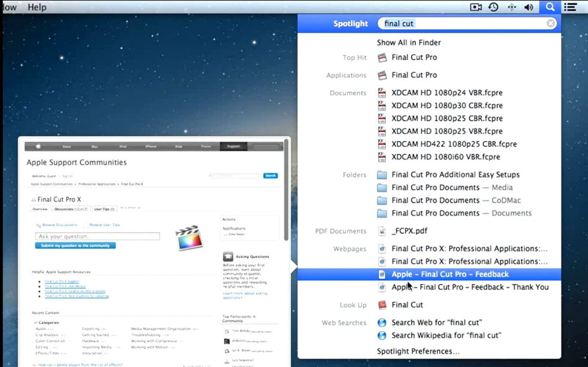Click the screen recording camera menu bar icon
588x367 pixels.
coord(476,7)
